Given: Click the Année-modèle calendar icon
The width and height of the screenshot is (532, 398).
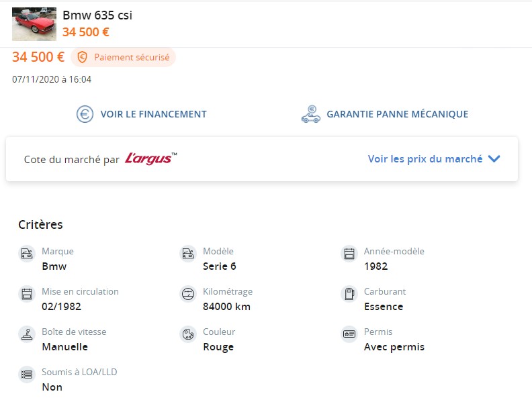Looking at the screenshot, I should (x=349, y=254).
